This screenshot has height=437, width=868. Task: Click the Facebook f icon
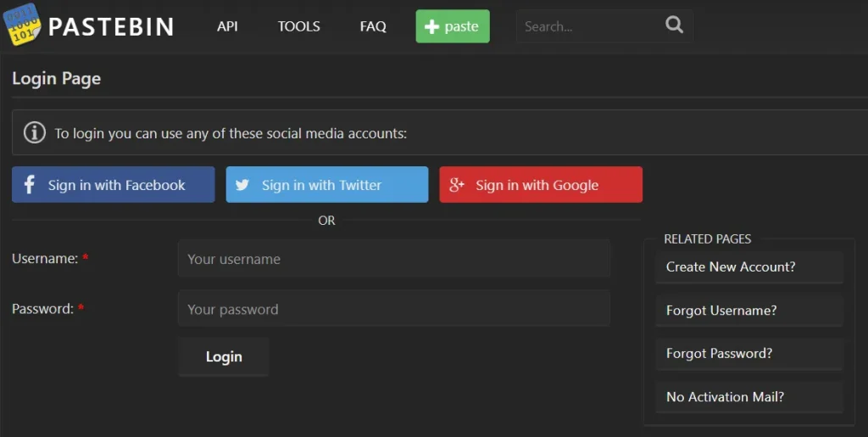point(30,184)
